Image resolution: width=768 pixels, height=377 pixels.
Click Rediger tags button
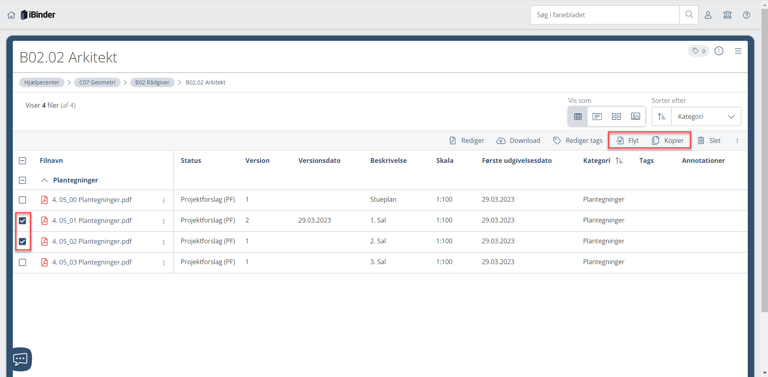click(577, 141)
